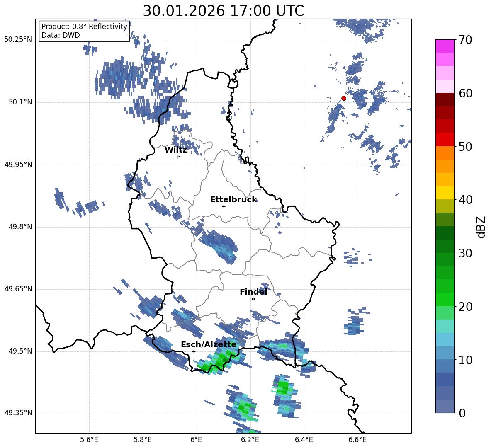Image resolution: width=491 pixels, height=448 pixels.
Task: Click the dBZ colorbar axis label
Action: pyautogui.click(x=481, y=227)
